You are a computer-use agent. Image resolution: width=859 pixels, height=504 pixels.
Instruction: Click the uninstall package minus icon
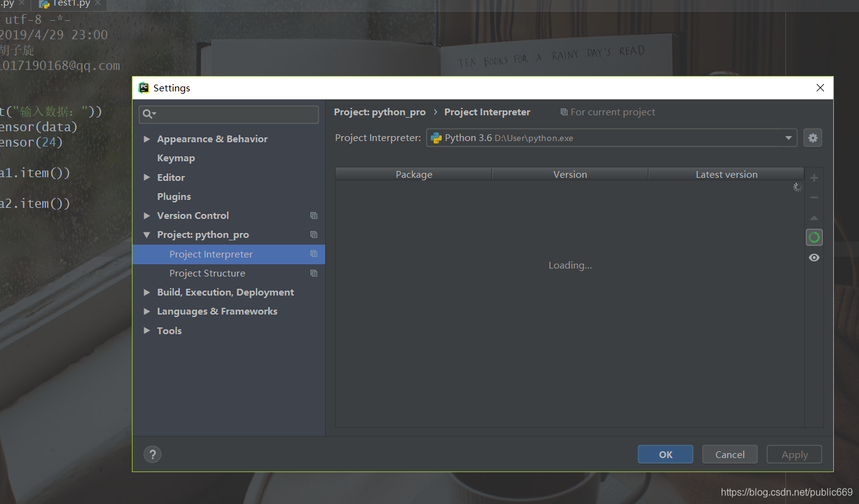(x=814, y=197)
